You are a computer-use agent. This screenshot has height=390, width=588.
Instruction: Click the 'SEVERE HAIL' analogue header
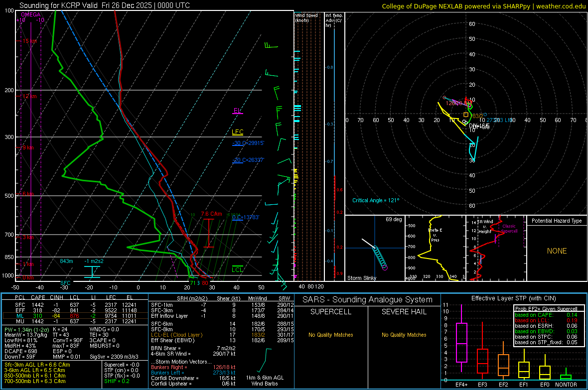(404, 312)
